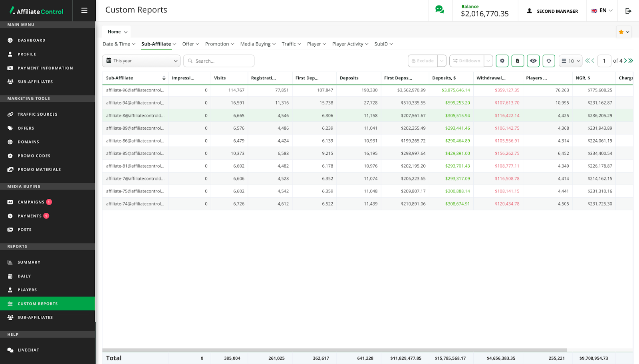Toggle column visibility eye button
This screenshot has height=364, width=639.
[x=533, y=61]
